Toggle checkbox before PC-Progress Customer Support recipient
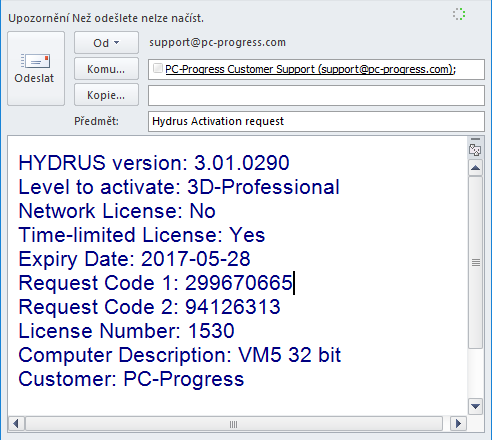The height and width of the screenshot is (440, 492). [157, 68]
